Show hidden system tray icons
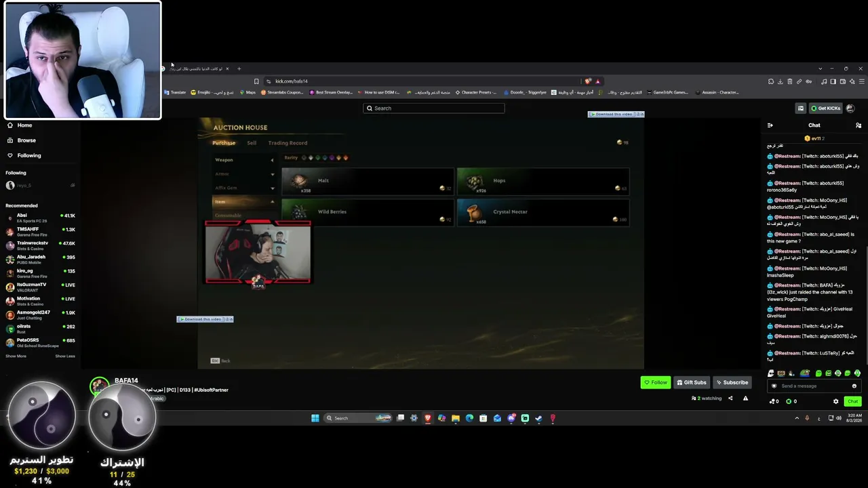This screenshot has width=868, height=488. [797, 418]
